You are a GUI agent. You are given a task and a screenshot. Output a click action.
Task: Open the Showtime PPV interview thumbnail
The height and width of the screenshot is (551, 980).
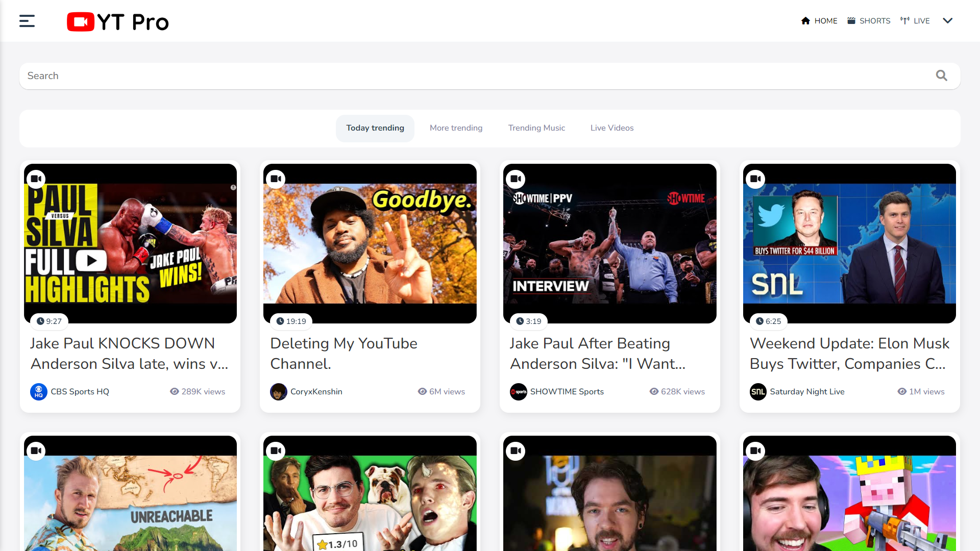[610, 243]
